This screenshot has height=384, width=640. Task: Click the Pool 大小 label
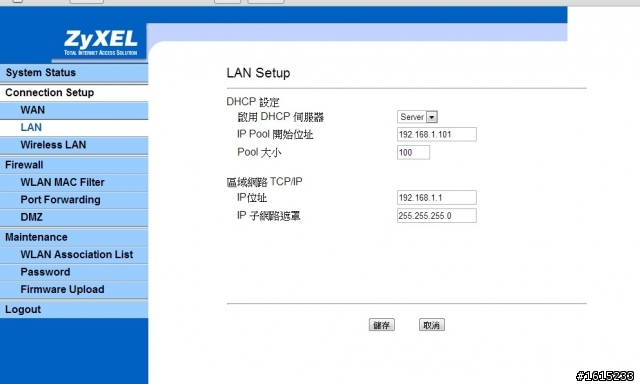click(259, 153)
